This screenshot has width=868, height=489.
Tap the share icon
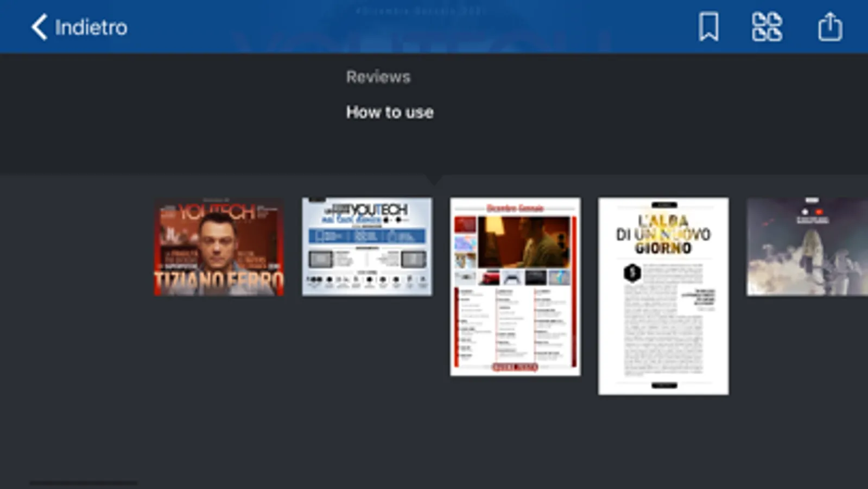point(830,27)
